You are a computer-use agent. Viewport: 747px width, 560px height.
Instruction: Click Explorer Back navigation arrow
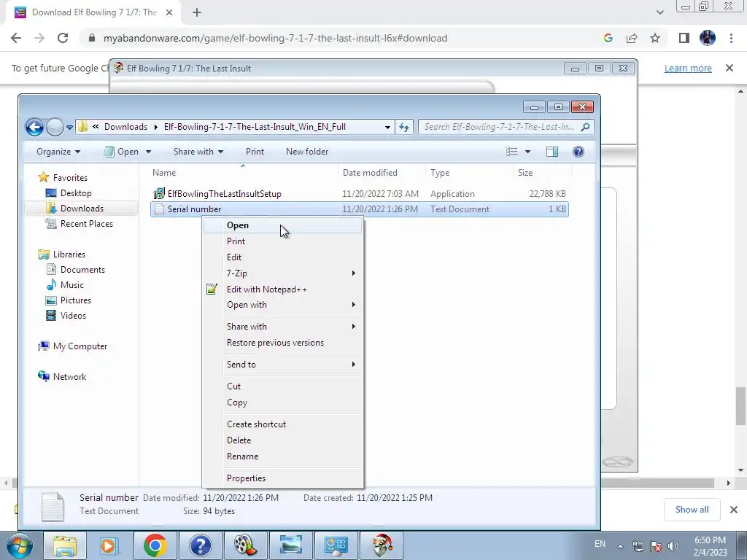35,127
